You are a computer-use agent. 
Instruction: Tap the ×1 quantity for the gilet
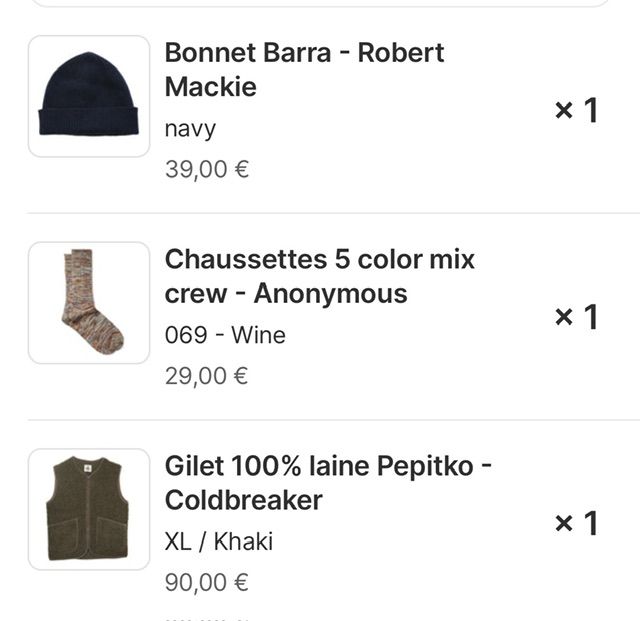click(576, 523)
